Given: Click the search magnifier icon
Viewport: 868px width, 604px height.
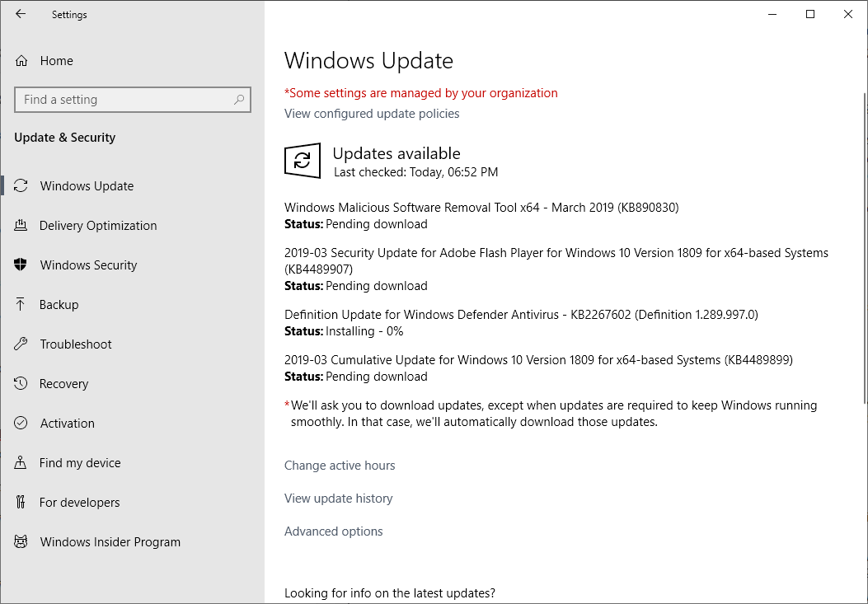Looking at the screenshot, I should (238, 100).
